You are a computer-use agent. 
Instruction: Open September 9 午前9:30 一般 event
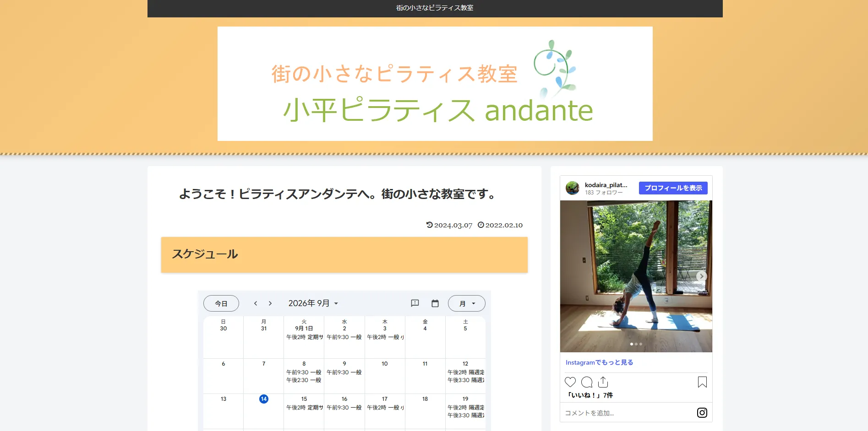[344, 372]
